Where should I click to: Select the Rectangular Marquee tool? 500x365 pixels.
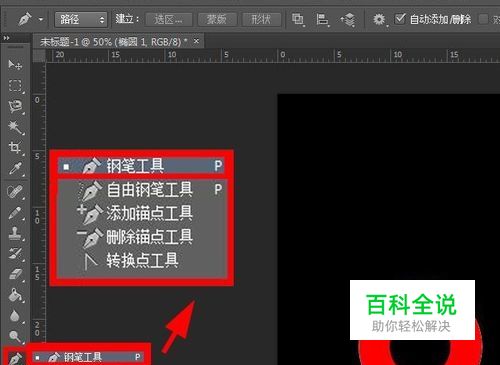coord(15,86)
